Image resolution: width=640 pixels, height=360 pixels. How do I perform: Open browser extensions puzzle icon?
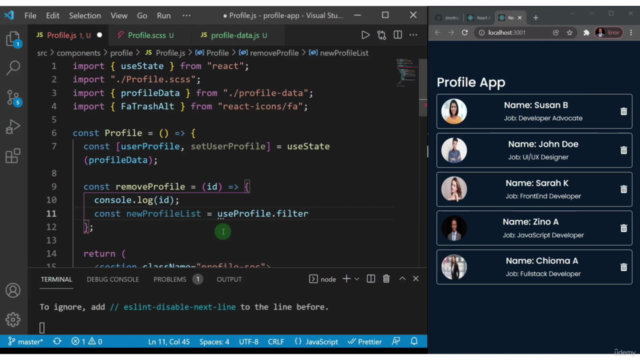[x=587, y=33]
